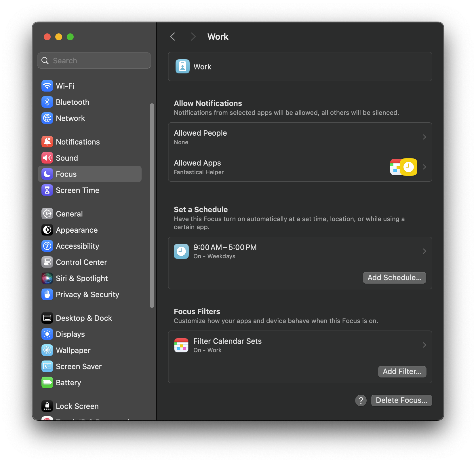Click the Battery icon

click(x=47, y=382)
